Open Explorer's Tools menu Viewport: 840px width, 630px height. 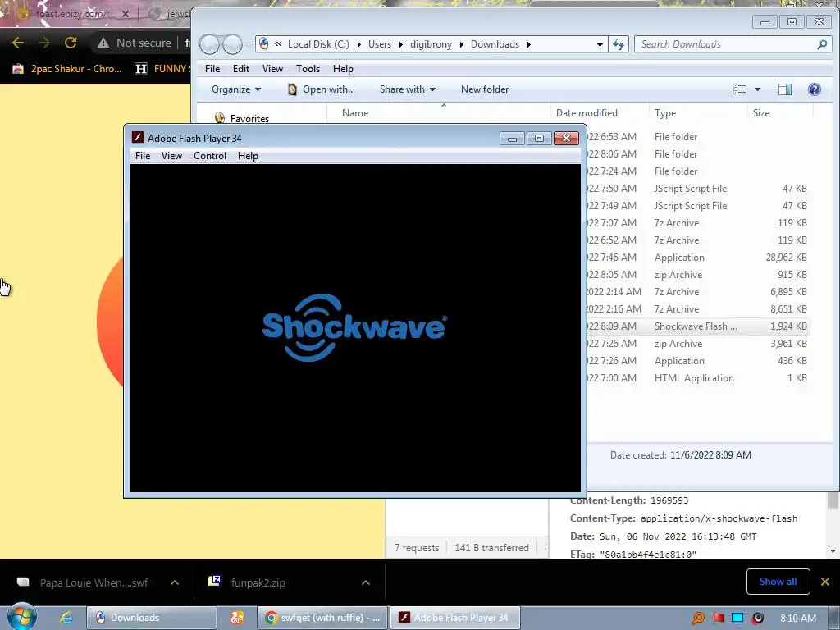click(x=308, y=69)
